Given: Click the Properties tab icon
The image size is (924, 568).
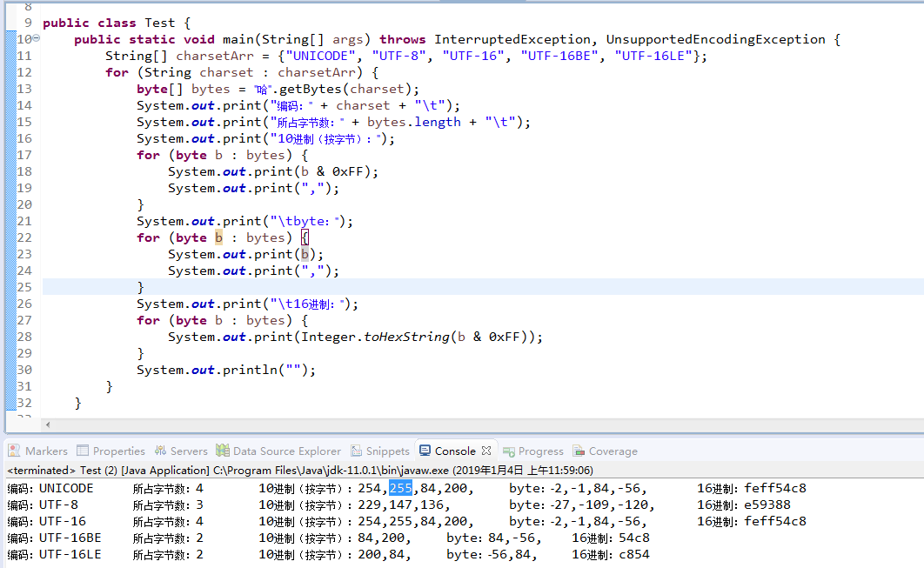Looking at the screenshot, I should [83, 451].
